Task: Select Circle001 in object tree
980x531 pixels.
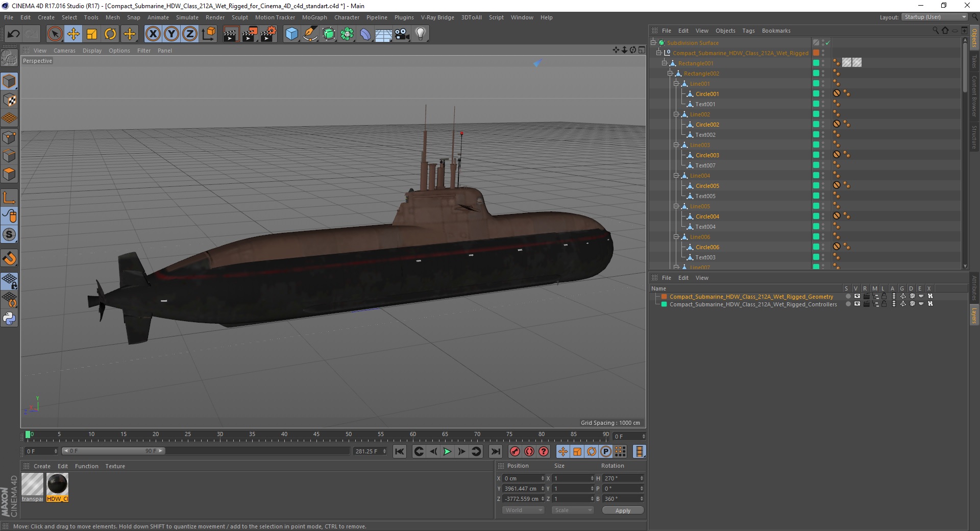Action: coord(707,94)
